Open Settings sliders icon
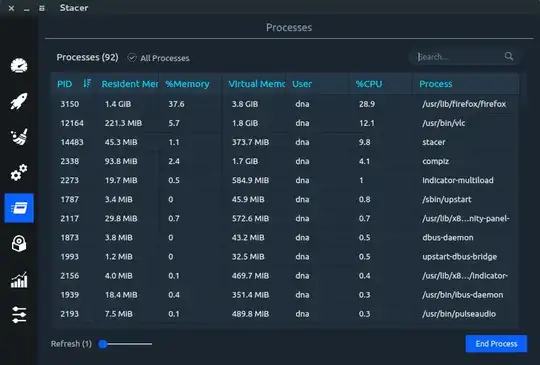This screenshot has height=365, width=540. pos(19,315)
